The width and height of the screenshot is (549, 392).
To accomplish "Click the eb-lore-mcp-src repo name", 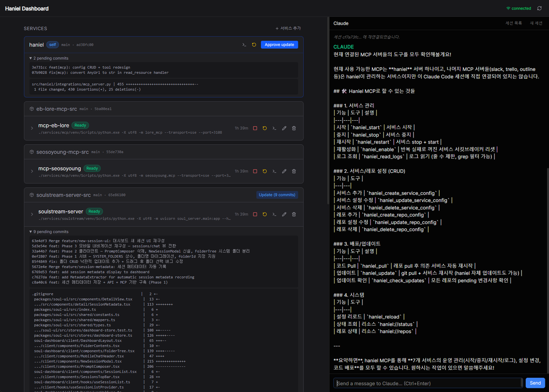I will [x=57, y=109].
